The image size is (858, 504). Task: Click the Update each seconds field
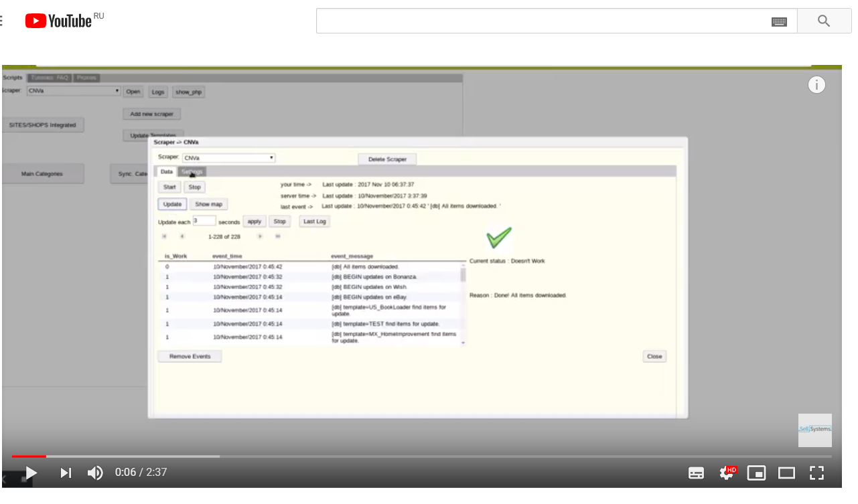point(204,220)
